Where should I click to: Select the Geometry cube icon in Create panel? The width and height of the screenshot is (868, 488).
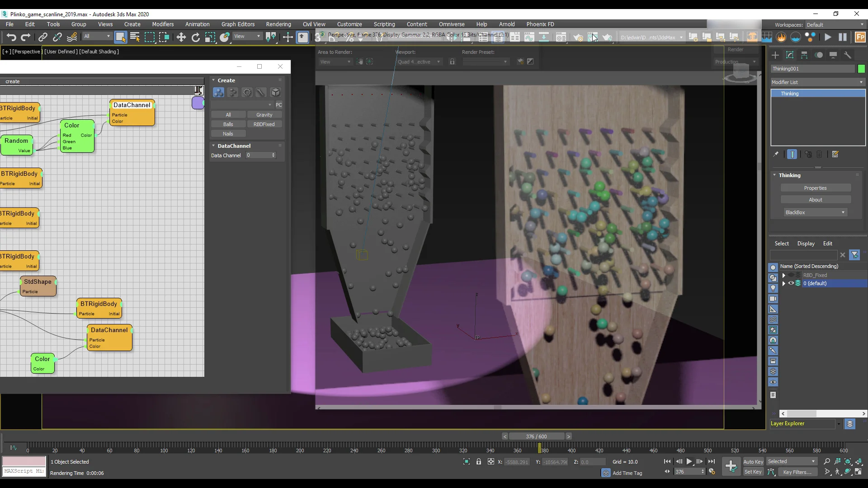275,92
